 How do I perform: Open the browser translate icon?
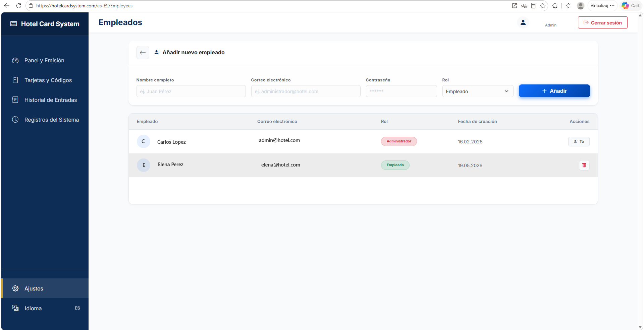point(524,6)
